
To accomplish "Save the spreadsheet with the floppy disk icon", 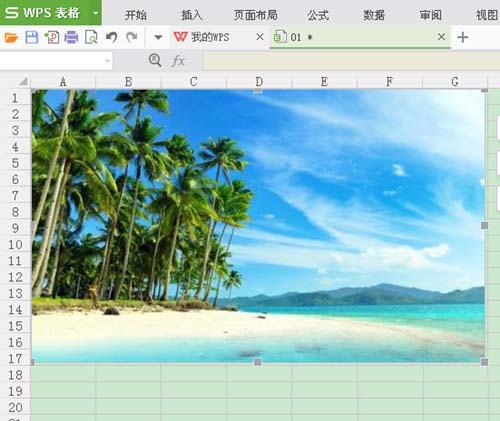I will pos(32,37).
